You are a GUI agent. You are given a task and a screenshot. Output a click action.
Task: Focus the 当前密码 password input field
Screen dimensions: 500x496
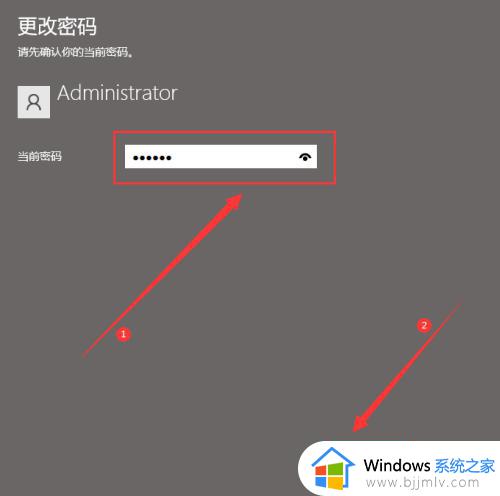pos(221,156)
